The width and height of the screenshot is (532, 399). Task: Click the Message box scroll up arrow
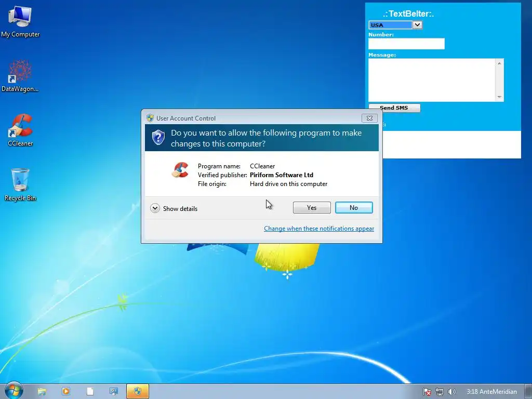[499, 63]
